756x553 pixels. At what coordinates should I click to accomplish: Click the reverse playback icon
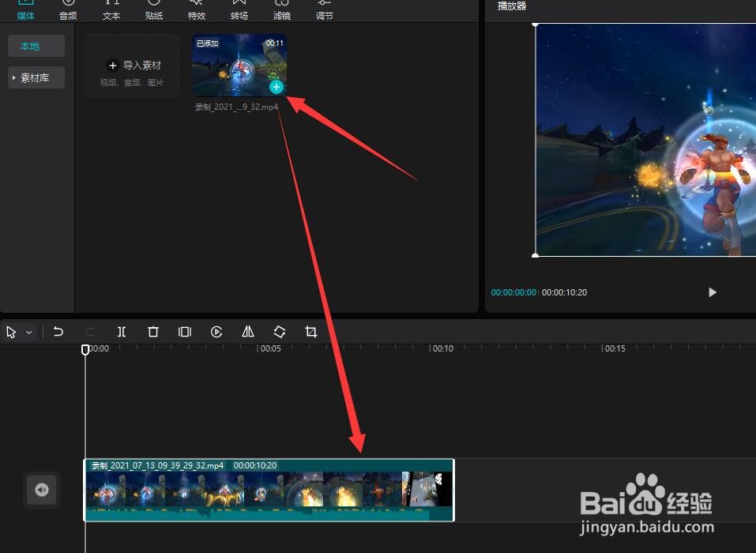pos(216,332)
